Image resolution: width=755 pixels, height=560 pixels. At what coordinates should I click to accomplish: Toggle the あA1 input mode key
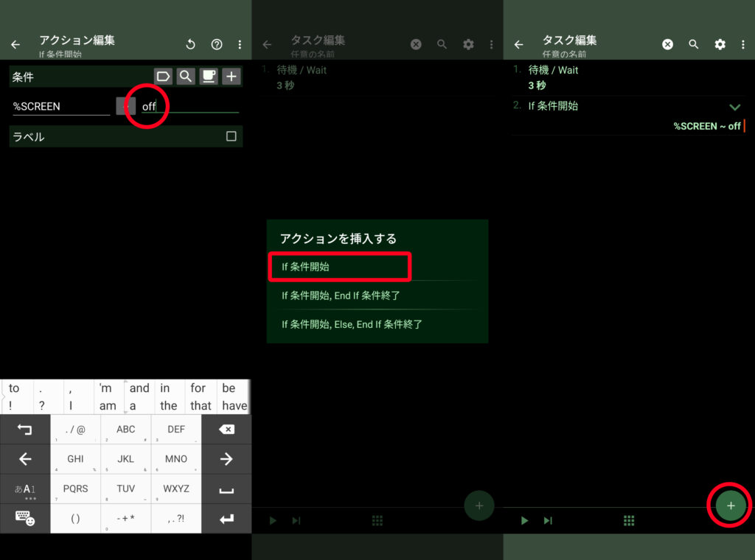point(25,489)
